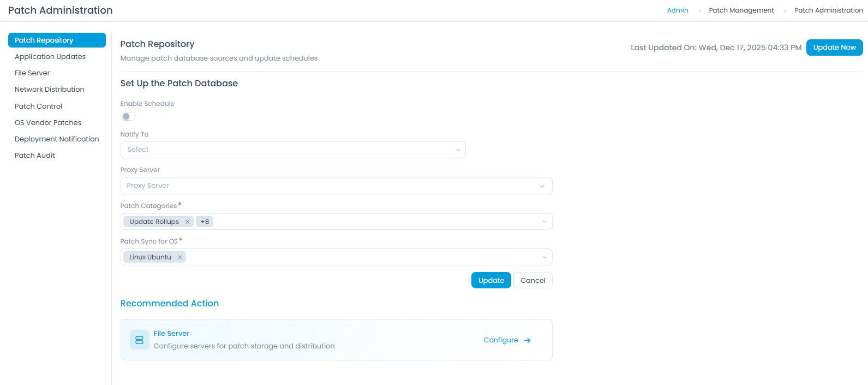The image size is (868, 385).
Task: Open the Network Distribution section
Action: coord(49,89)
